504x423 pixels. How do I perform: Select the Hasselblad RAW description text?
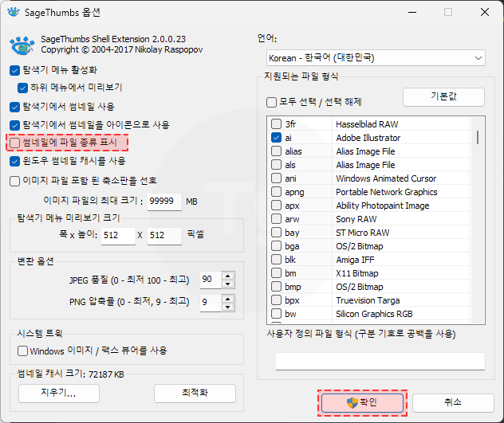pyautogui.click(x=367, y=124)
